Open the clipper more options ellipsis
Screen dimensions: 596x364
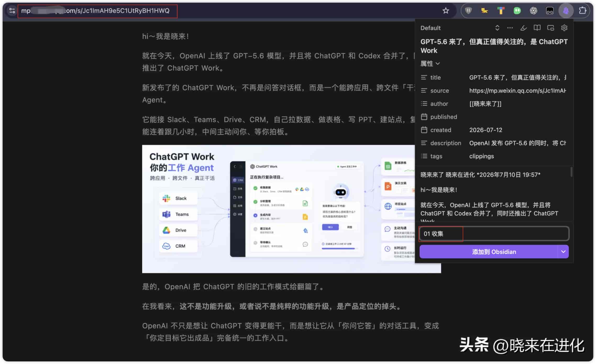[x=510, y=28]
